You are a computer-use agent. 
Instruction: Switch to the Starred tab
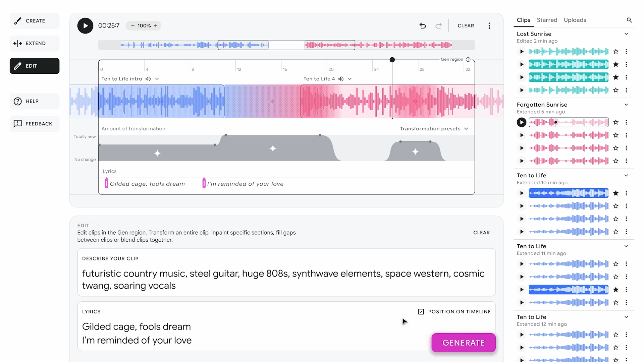(x=547, y=20)
